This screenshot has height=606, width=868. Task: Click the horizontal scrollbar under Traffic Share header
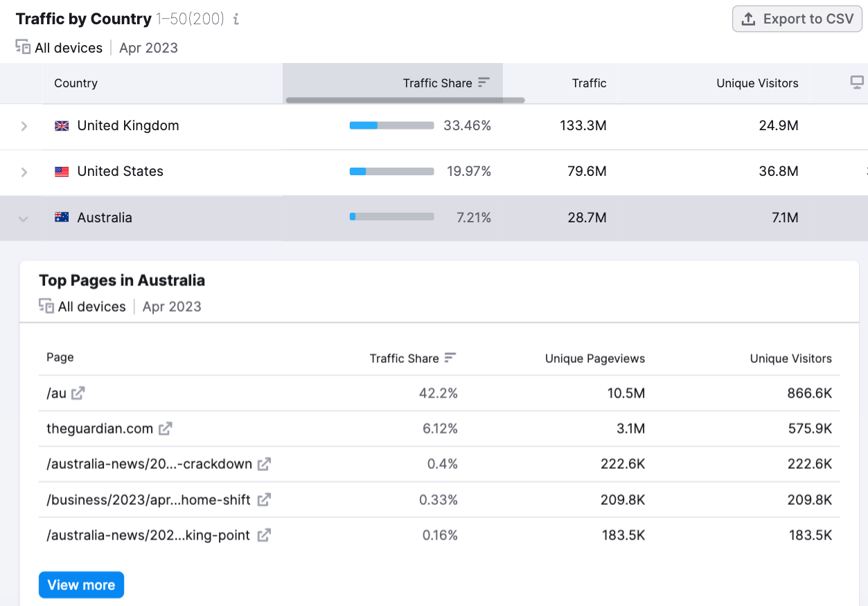[405, 100]
